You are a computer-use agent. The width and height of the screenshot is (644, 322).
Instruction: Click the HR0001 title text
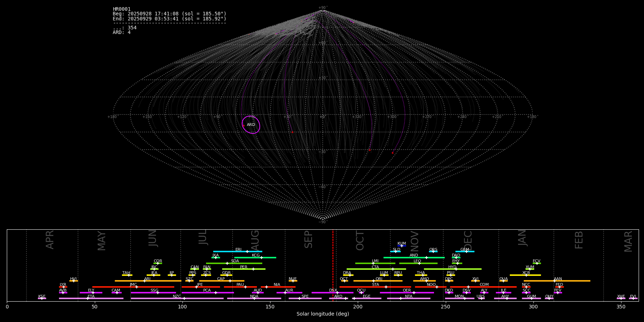pyautogui.click(x=122, y=9)
